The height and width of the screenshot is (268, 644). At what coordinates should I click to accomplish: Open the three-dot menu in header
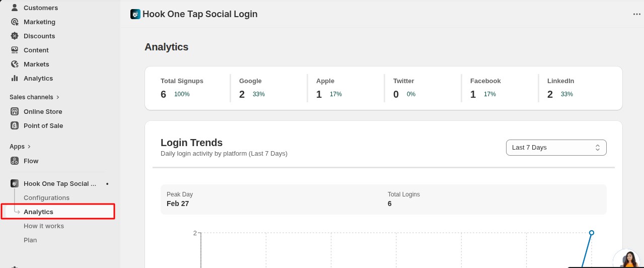tap(636, 14)
